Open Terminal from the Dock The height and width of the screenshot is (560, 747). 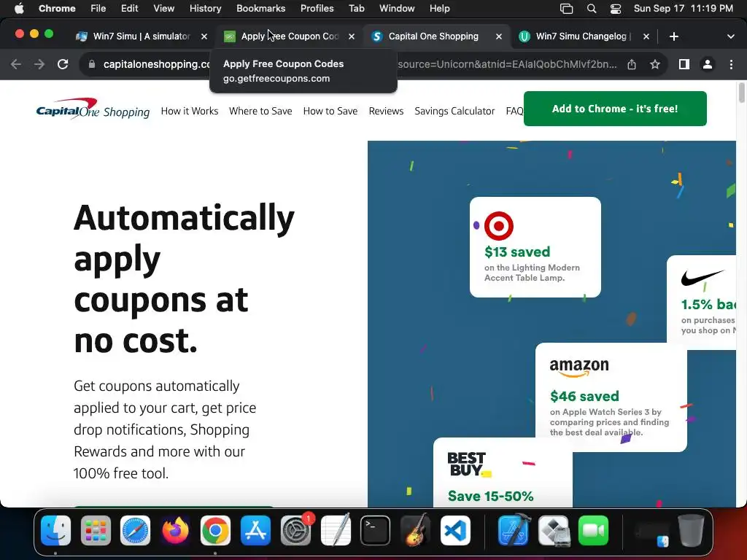click(x=376, y=531)
